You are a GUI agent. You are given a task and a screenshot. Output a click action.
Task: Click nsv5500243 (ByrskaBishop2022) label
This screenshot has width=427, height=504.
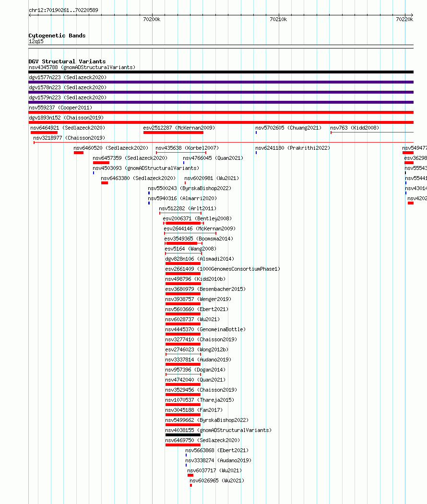(190, 188)
